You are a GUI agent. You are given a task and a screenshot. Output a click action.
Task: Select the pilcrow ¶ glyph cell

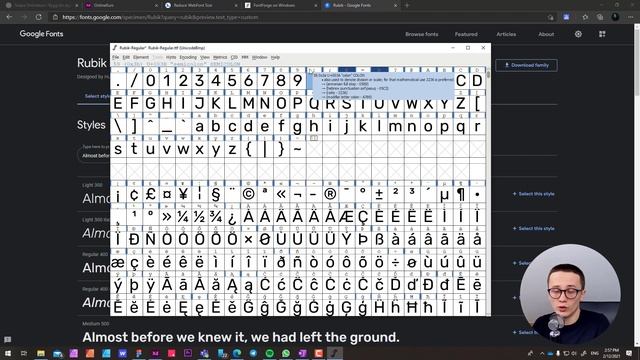461,194
